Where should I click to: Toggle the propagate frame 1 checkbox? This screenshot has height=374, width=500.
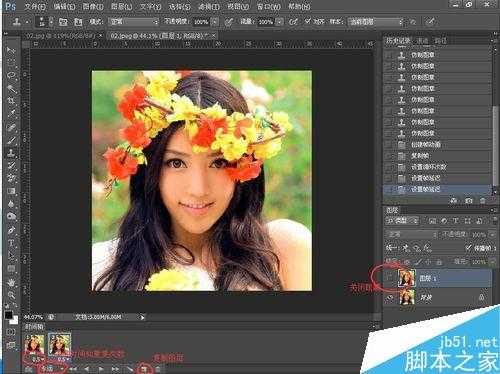469,248
